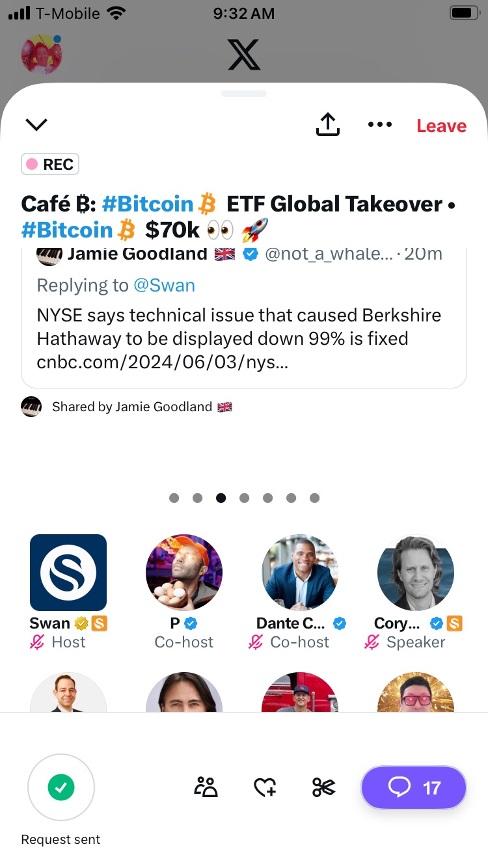This screenshot has height=868, width=488.
Task: Open the Swan host avatar
Action: (x=68, y=572)
